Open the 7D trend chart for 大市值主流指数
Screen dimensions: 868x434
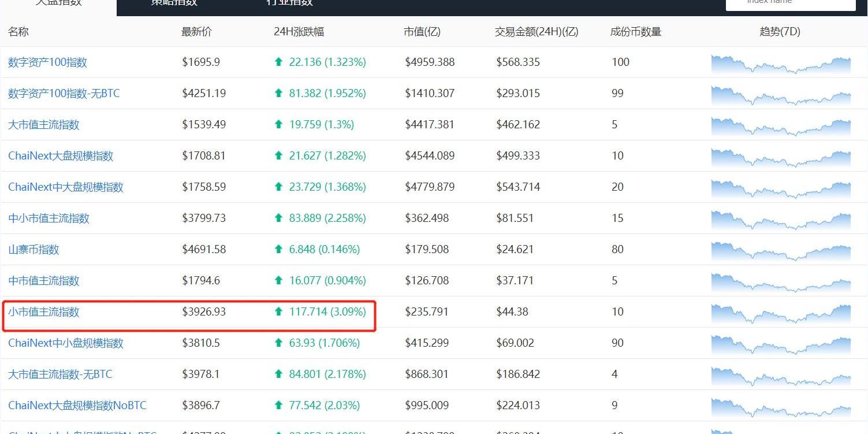tap(781, 125)
